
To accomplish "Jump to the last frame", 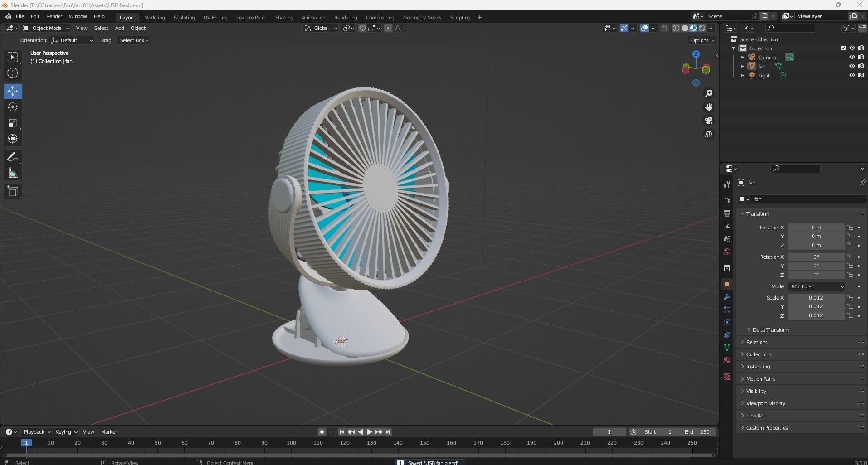I will point(388,432).
